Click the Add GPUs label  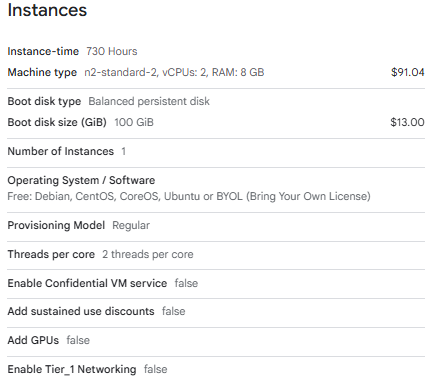(x=33, y=340)
